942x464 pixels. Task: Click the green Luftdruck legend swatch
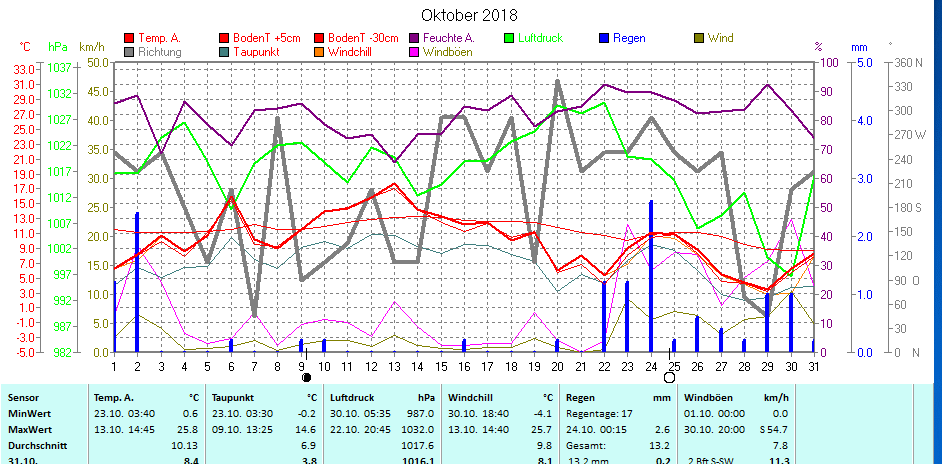coord(510,38)
